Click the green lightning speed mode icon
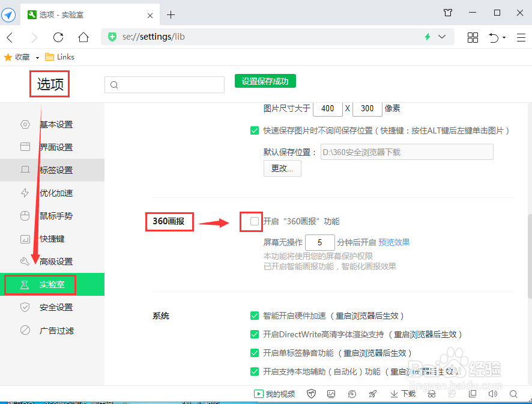Viewport: 532px width, 404px height. point(428,37)
